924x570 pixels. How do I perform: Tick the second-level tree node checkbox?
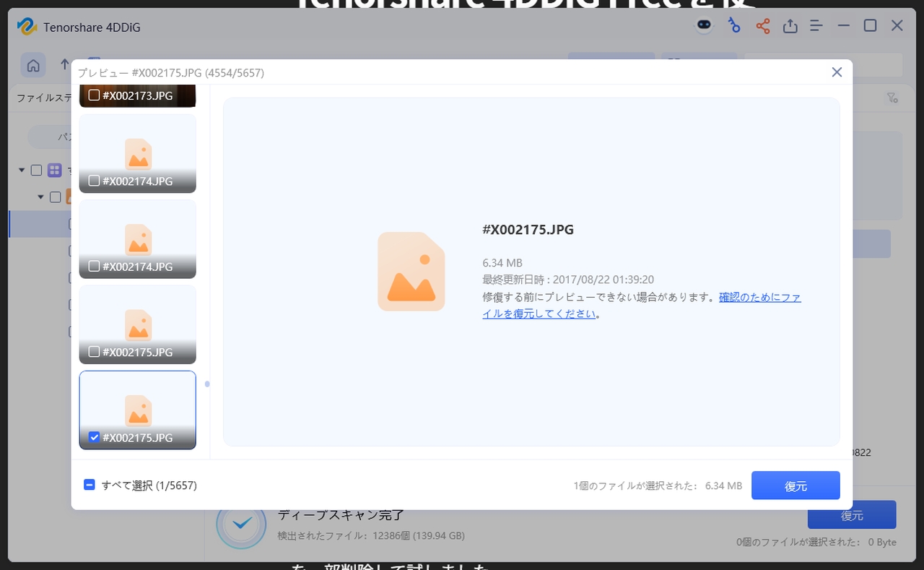(x=56, y=197)
